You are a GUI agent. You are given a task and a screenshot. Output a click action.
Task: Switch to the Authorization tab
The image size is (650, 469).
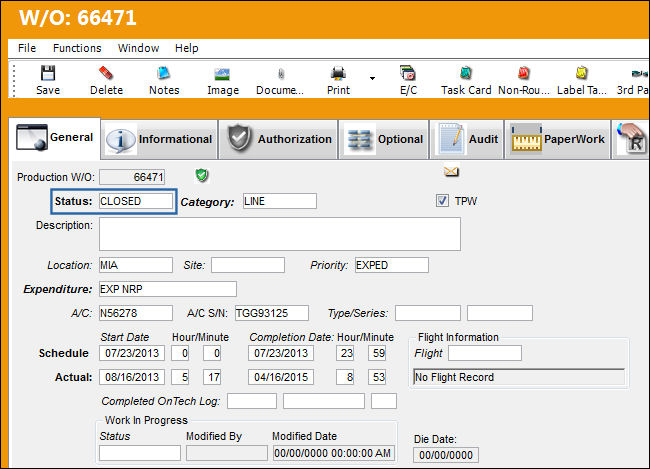tap(278, 139)
